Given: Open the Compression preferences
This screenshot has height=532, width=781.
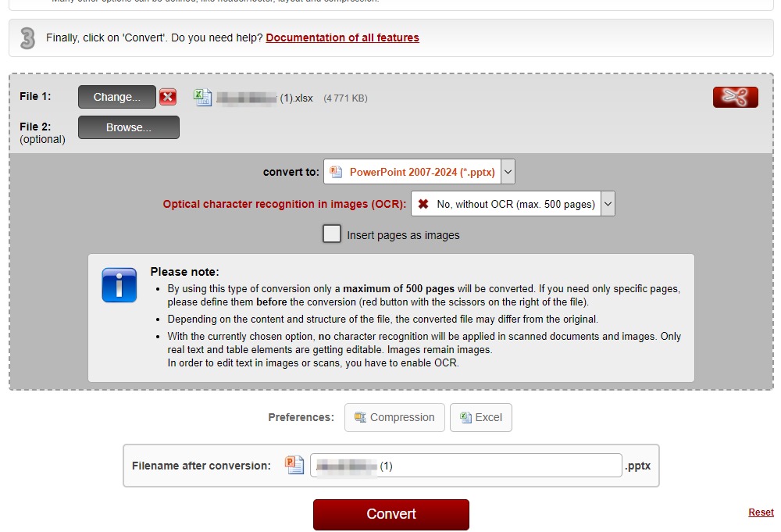Looking at the screenshot, I should tap(394, 417).
